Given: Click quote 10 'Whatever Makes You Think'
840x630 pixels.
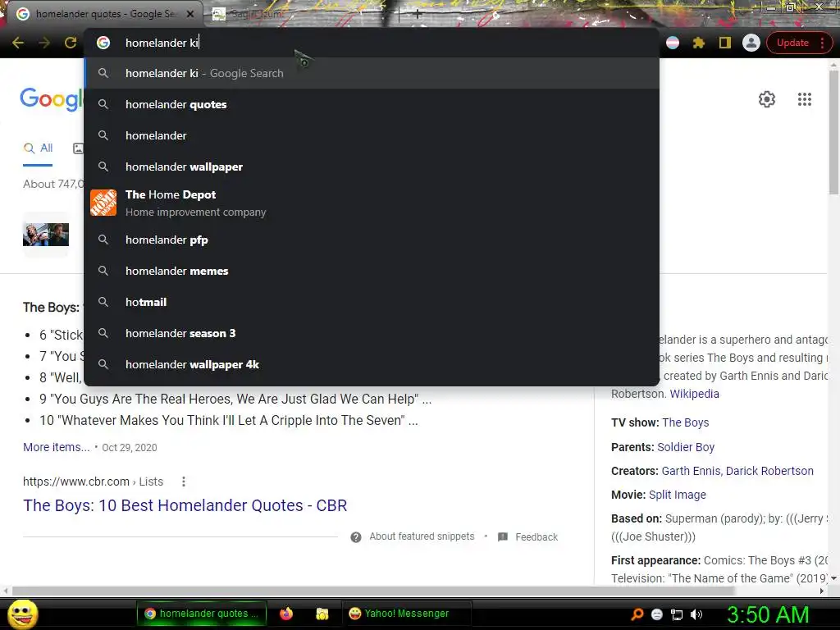Looking at the screenshot, I should point(228,421).
